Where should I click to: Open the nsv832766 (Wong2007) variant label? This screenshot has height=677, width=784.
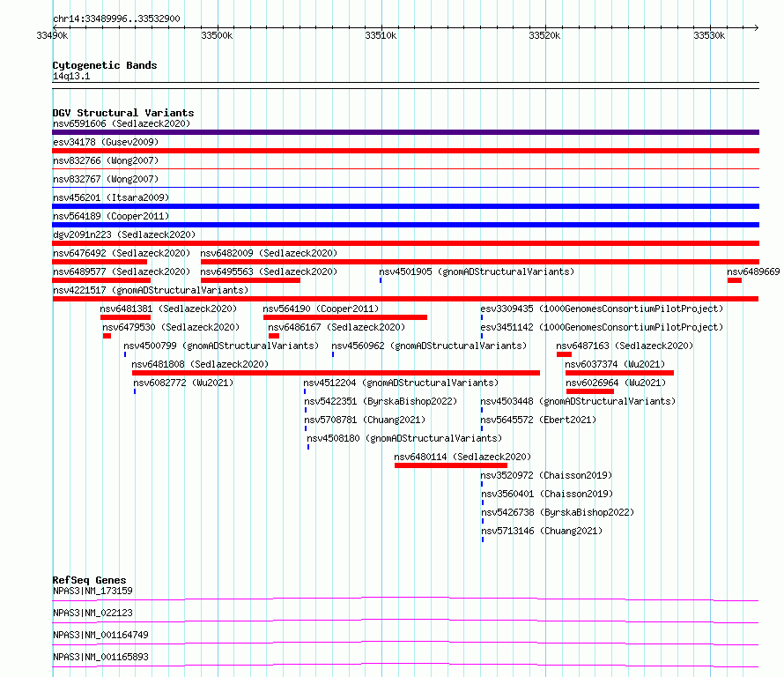pyautogui.click(x=106, y=160)
